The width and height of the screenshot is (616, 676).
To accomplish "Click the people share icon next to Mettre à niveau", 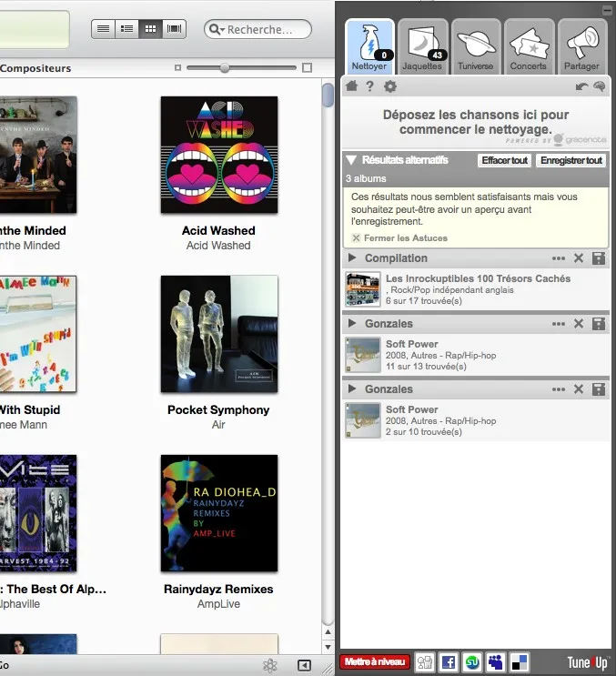I will (x=425, y=661).
